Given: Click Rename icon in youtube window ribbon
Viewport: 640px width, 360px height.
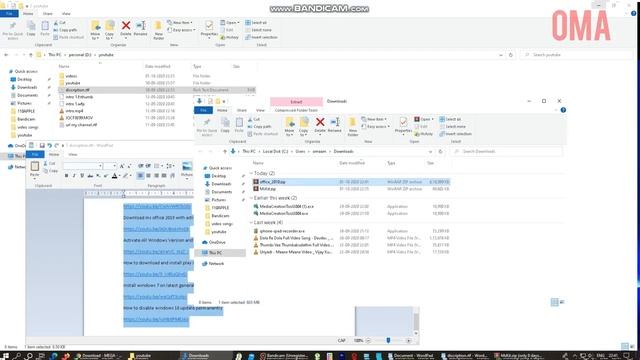Looking at the screenshot, I should point(140,28).
